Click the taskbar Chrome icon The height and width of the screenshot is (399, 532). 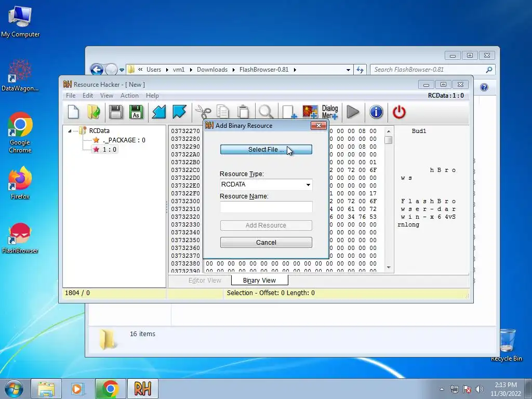tap(110, 389)
